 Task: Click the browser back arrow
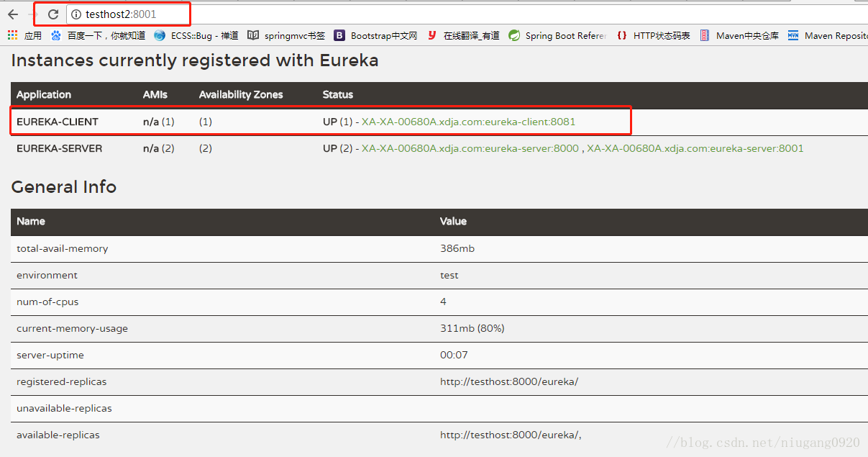[13, 14]
